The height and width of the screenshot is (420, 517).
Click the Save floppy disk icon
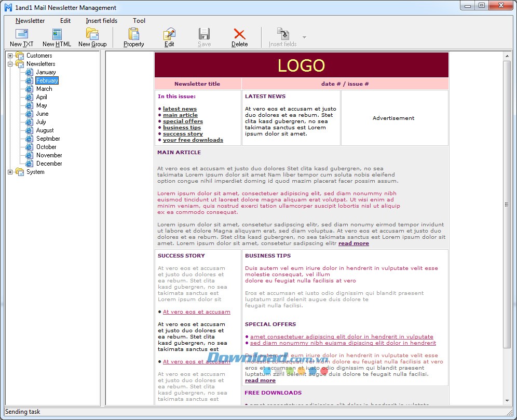pos(204,34)
